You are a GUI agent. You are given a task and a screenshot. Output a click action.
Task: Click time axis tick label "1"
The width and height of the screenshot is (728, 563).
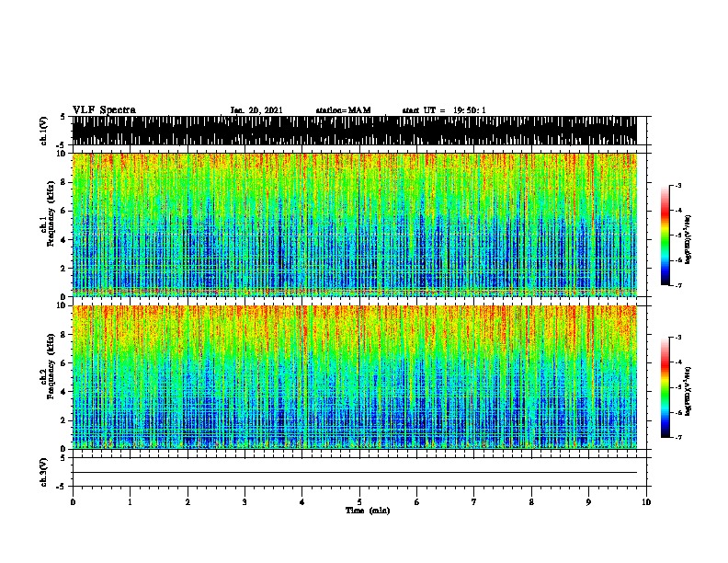pos(130,501)
